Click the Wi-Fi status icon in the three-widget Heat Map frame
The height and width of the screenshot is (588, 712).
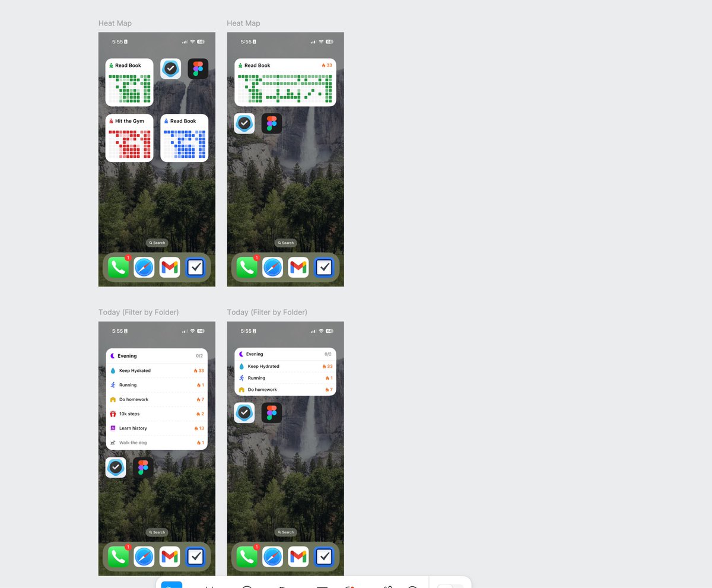[192, 42]
